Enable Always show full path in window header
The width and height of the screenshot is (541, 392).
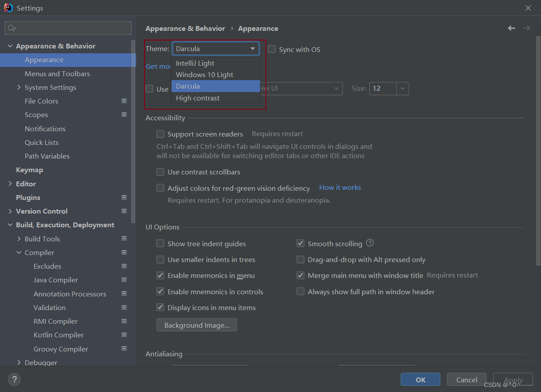click(x=301, y=292)
